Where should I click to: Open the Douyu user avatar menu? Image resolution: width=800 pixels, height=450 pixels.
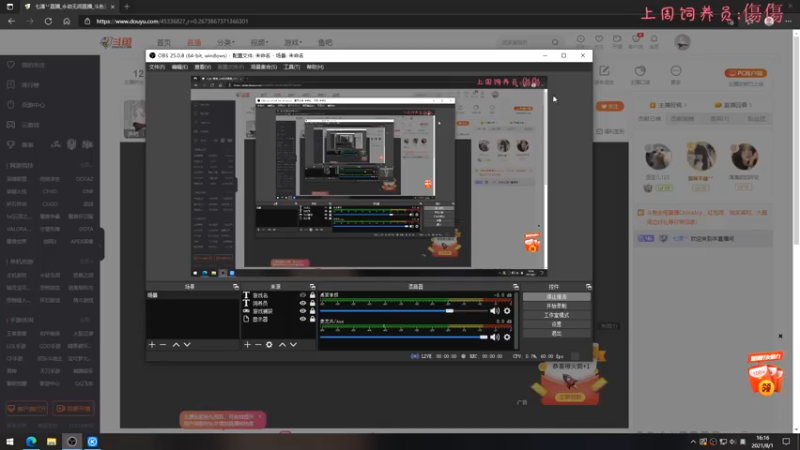682,42
